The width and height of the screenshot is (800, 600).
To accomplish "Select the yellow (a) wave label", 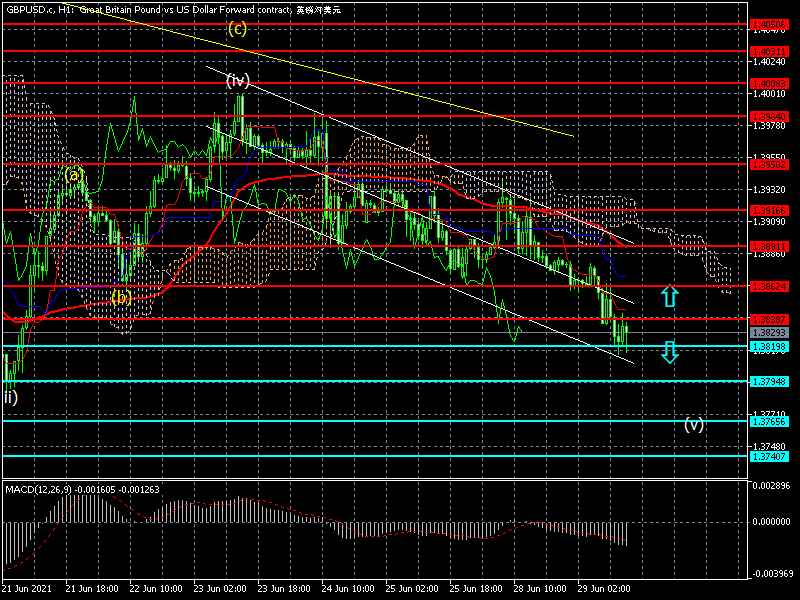I will [74, 176].
